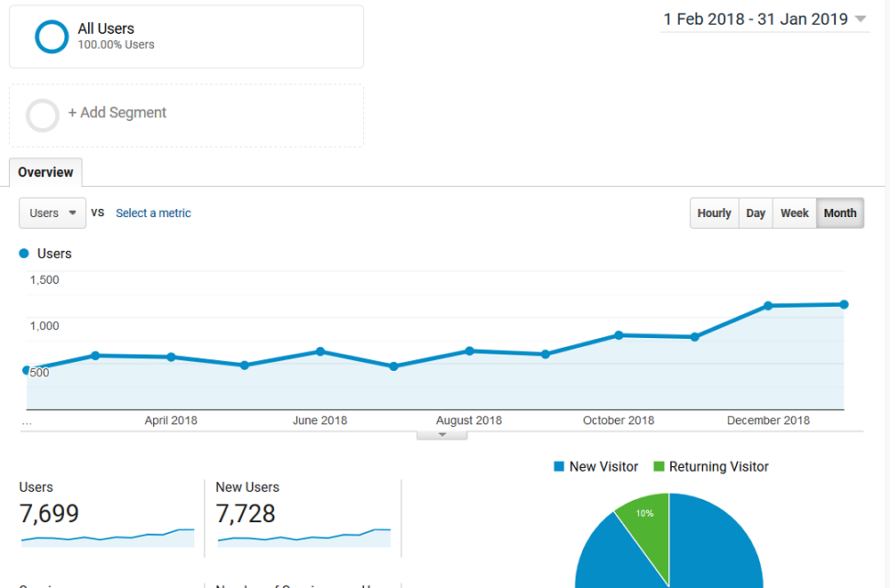Click the Users total value 7,699
This screenshot has height=588, width=890.
pos(49,513)
